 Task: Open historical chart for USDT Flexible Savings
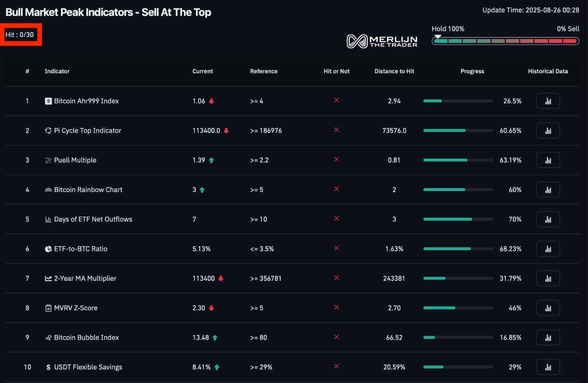tap(548, 367)
